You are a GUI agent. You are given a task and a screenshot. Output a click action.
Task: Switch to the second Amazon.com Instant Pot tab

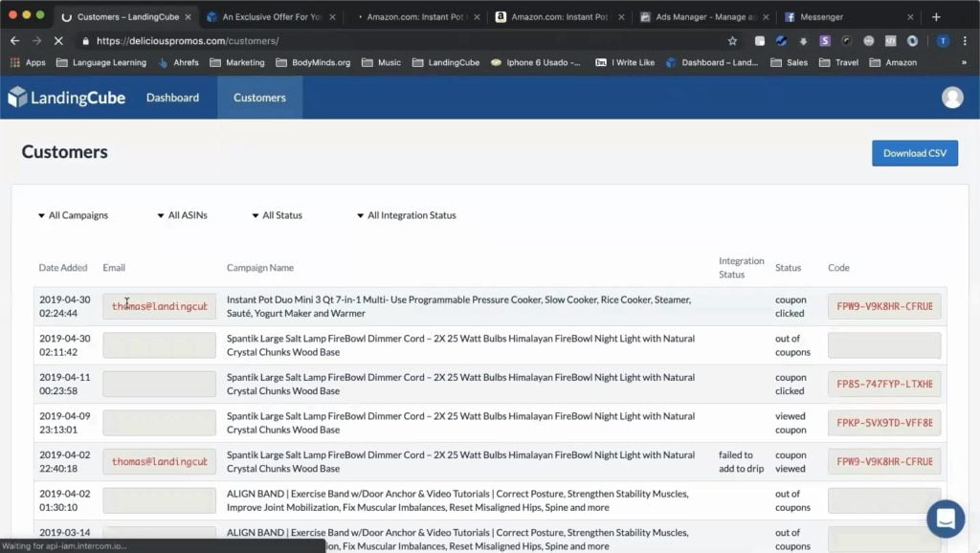coord(560,17)
